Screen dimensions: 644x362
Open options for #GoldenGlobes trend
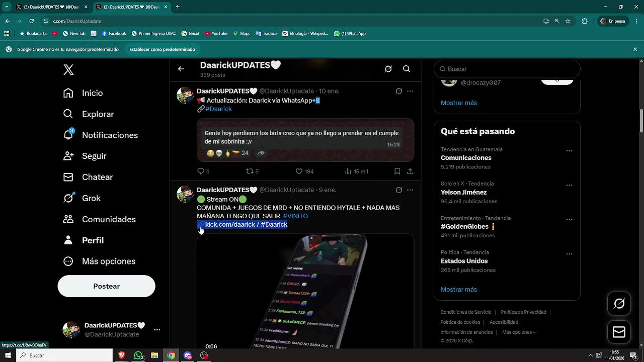(570, 220)
